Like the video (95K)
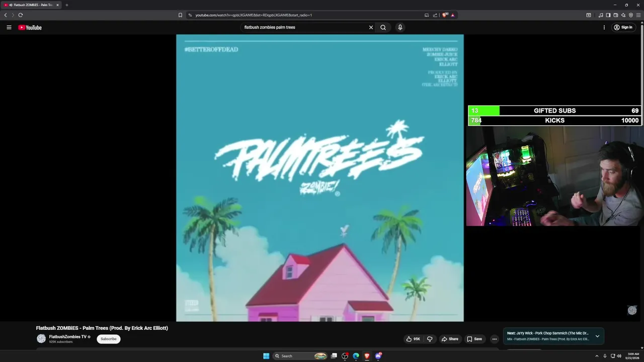This screenshot has height=362, width=644. [413, 339]
